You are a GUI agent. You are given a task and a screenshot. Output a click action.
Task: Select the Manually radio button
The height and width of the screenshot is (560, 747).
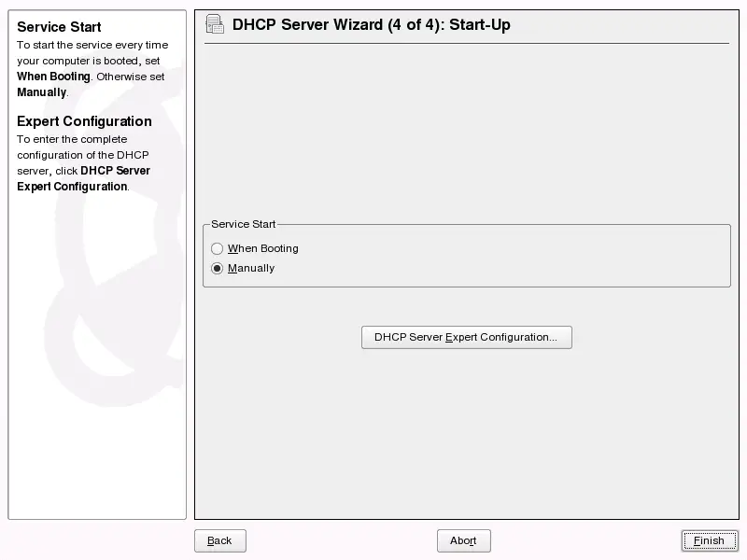click(218, 268)
